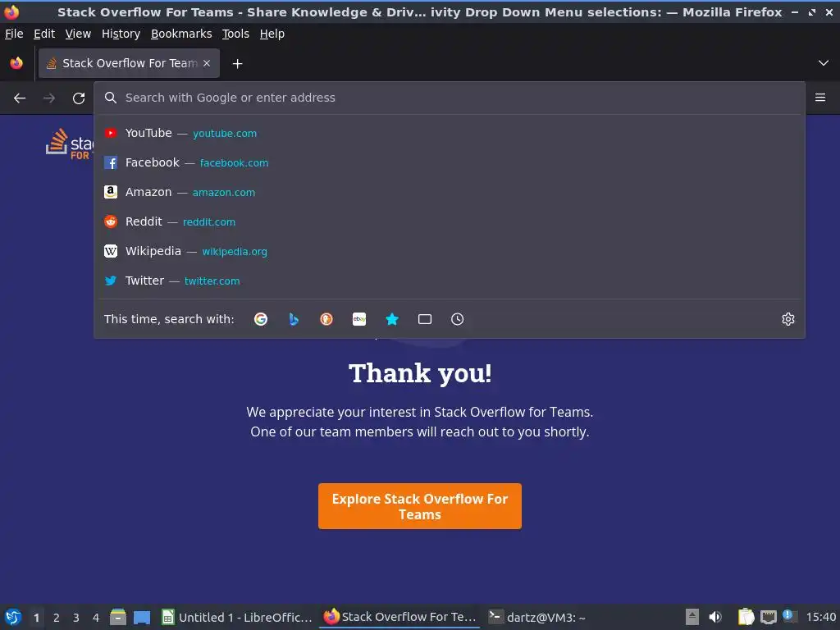Open the network tray icon

pyautogui.click(x=768, y=617)
